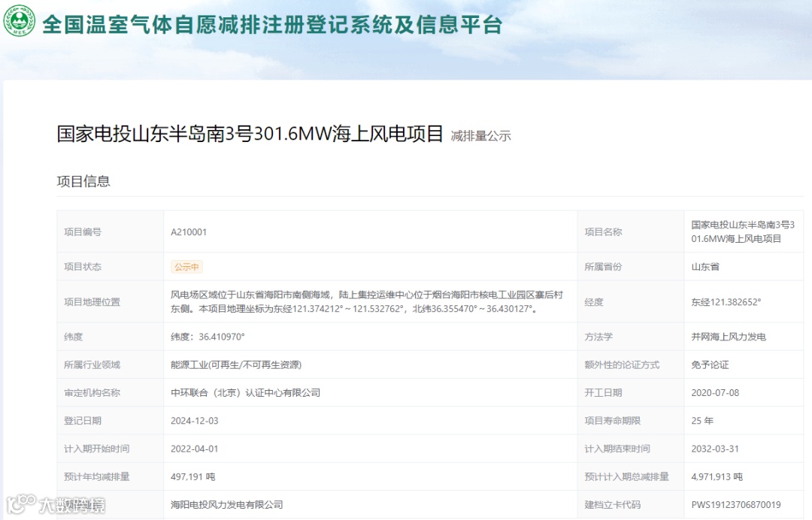Select the 方法学 label cell

click(631, 337)
